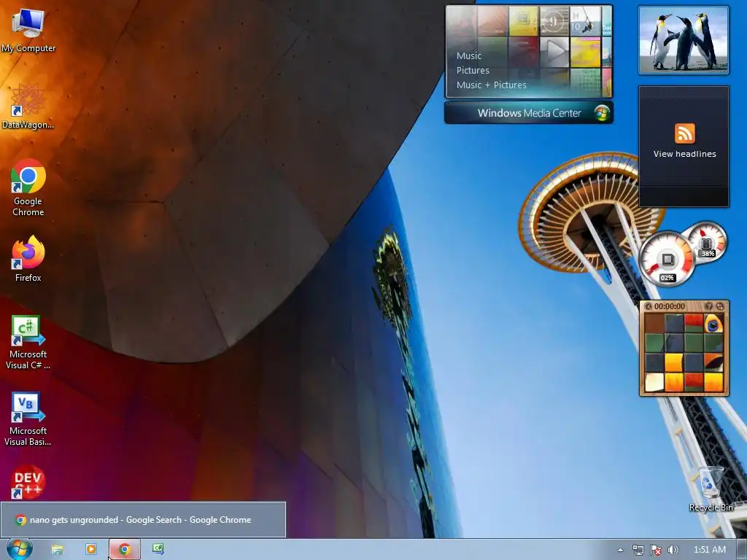Click the Windows Start orb
The height and width of the screenshot is (560, 747).
(20, 549)
